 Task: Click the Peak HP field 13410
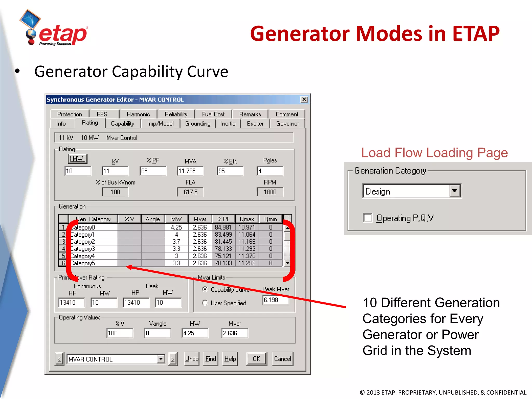(136, 303)
